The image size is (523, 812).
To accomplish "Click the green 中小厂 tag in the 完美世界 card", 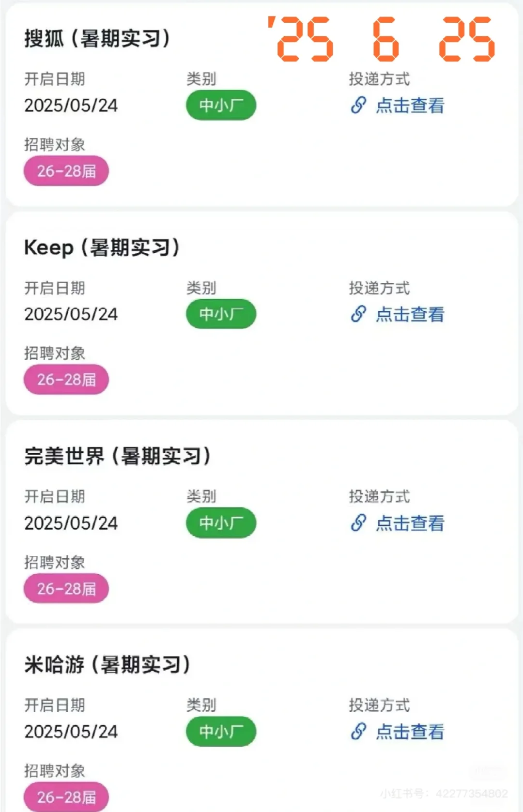I will pos(221,522).
